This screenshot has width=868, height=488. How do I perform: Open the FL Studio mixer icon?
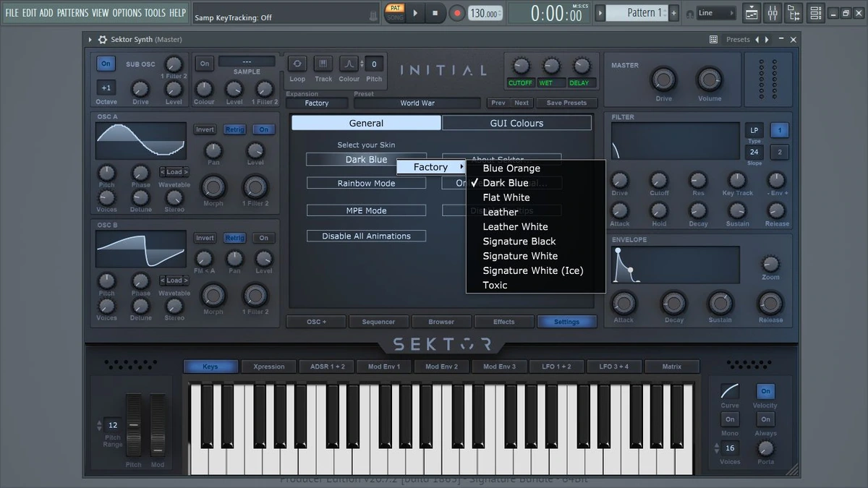point(773,12)
